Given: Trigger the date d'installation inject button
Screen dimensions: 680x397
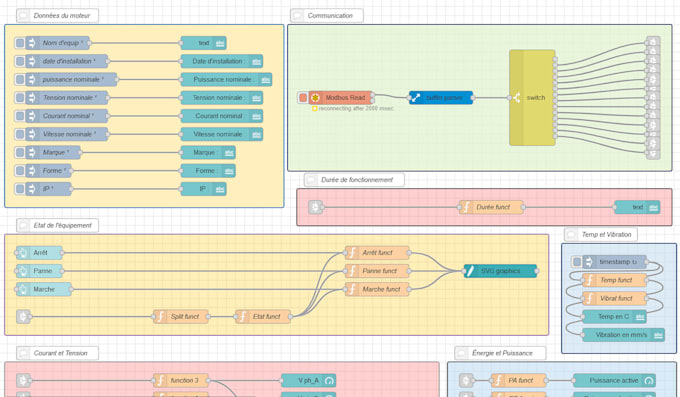Looking at the screenshot, I should coord(20,61).
